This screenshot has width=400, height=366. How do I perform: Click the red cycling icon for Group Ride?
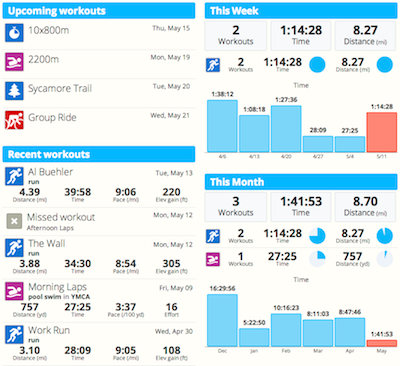(x=14, y=120)
